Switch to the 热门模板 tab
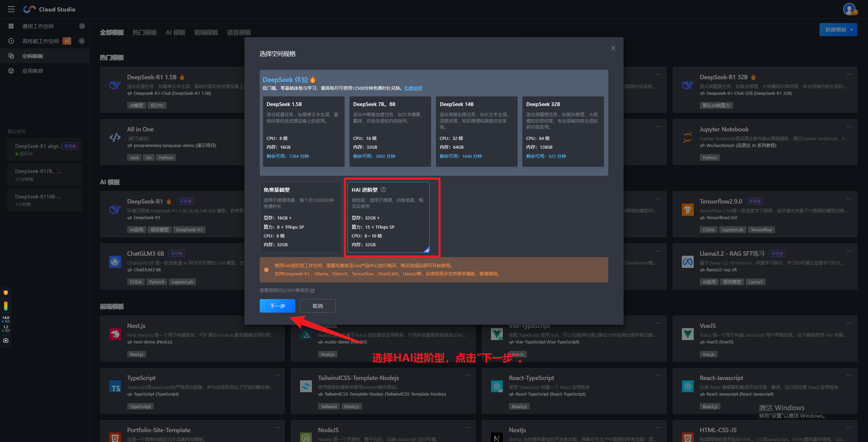The width and height of the screenshot is (868, 442). [x=144, y=33]
